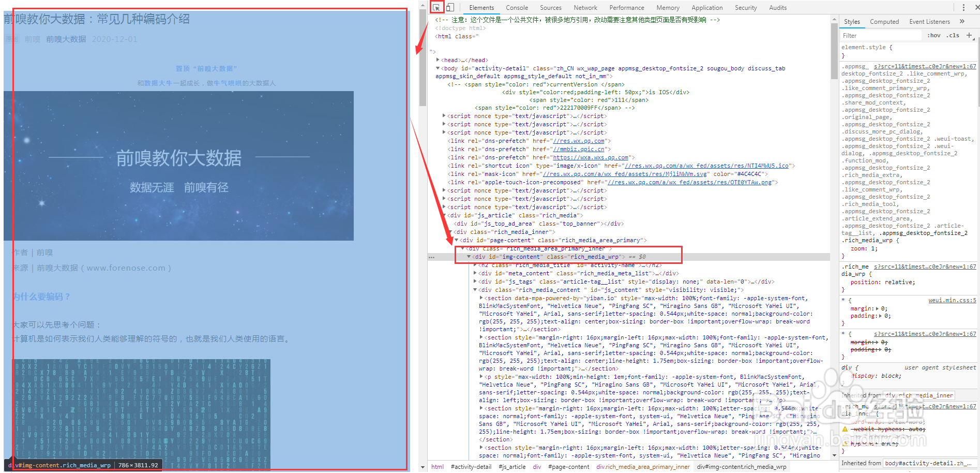Click the 'position: relative;' declaration
Screen dimensions: 980x473
883,282
